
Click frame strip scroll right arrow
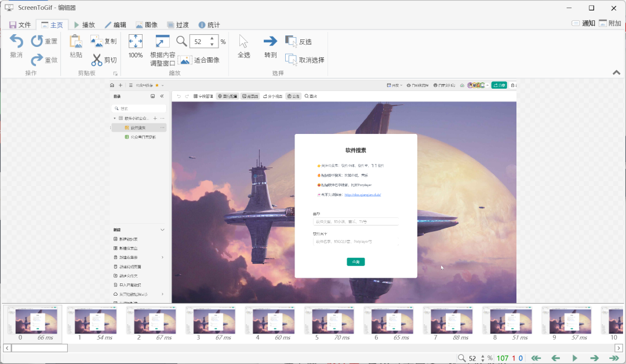pos(618,348)
